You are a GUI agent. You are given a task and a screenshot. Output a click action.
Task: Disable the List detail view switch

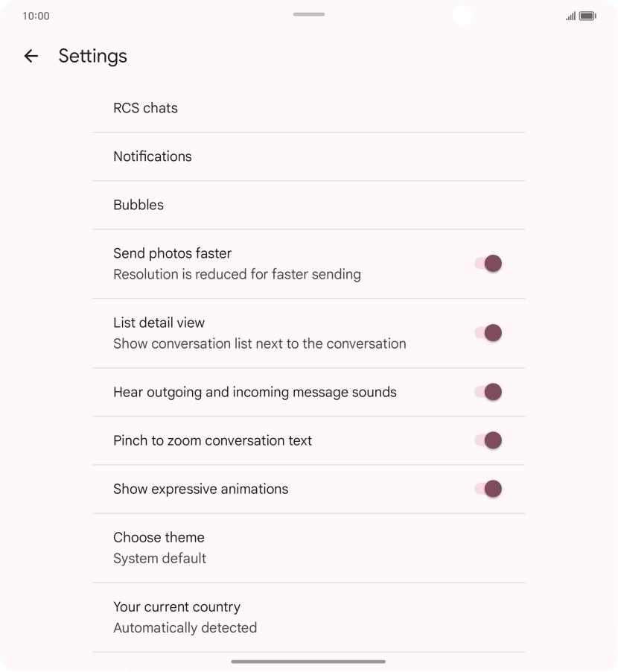[x=488, y=333]
